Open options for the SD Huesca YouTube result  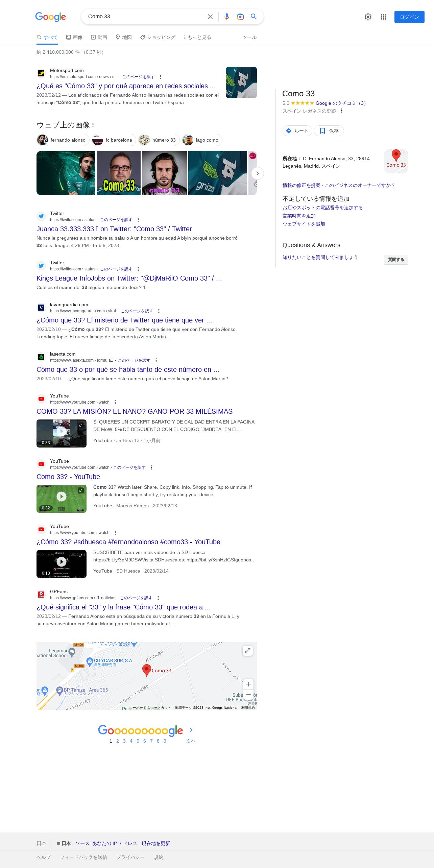coord(115,533)
